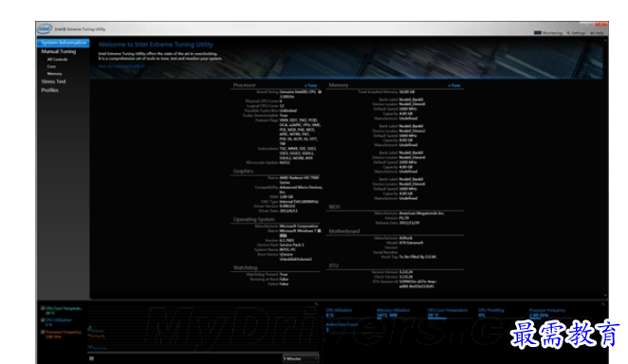This screenshot has width=628, height=364.
Task: Click Tune link next to Processor
Action: click(x=311, y=85)
